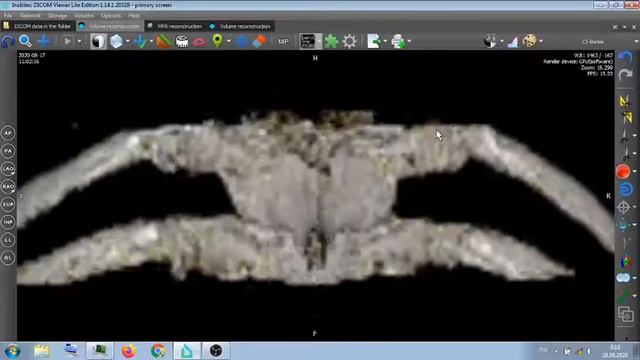The height and width of the screenshot is (360, 640).
Task: Click the grey redo arrow
Action: 625,75
